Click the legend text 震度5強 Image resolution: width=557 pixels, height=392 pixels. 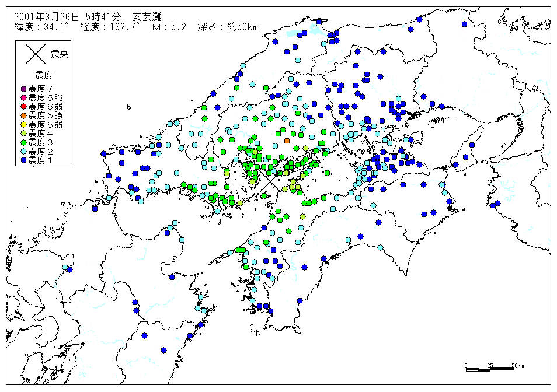[x=45, y=116]
